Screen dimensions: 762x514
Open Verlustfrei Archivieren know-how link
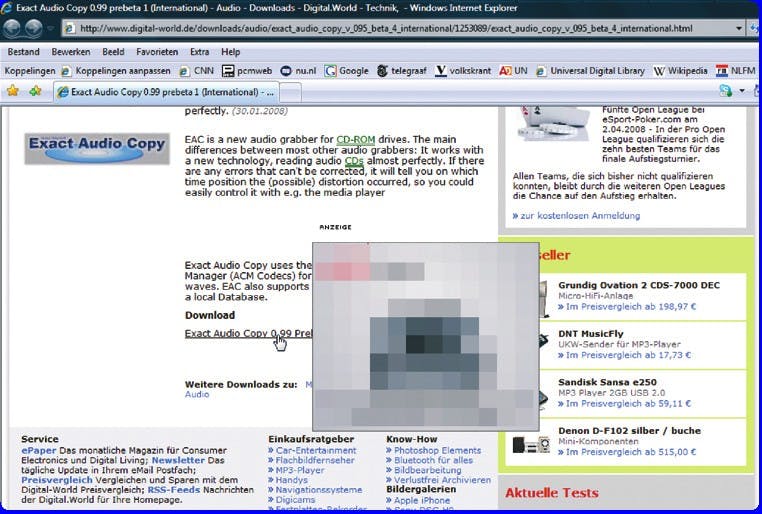tap(442, 480)
